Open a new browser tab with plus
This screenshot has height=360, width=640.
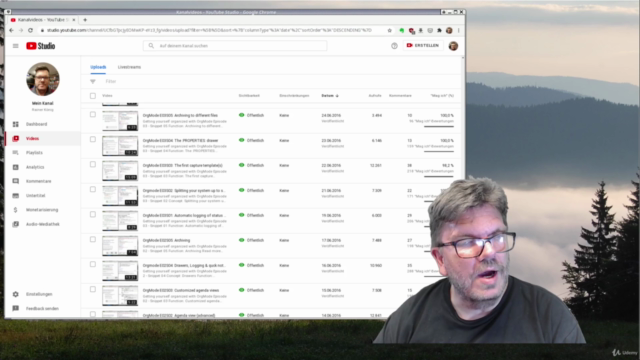point(85,20)
